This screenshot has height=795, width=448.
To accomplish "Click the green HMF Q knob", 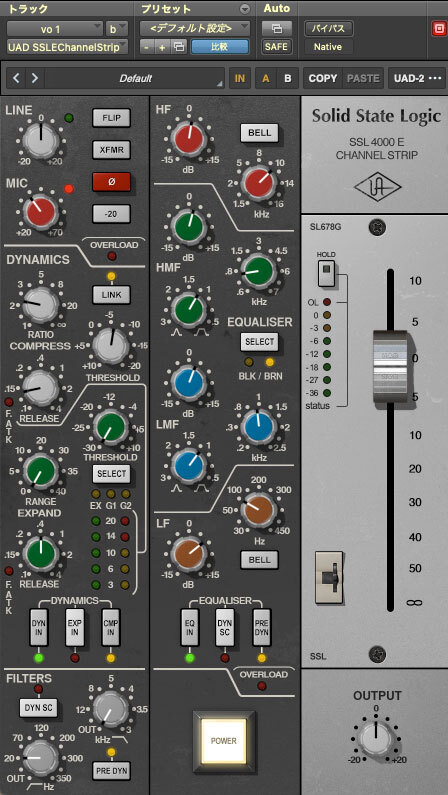I will (188, 310).
